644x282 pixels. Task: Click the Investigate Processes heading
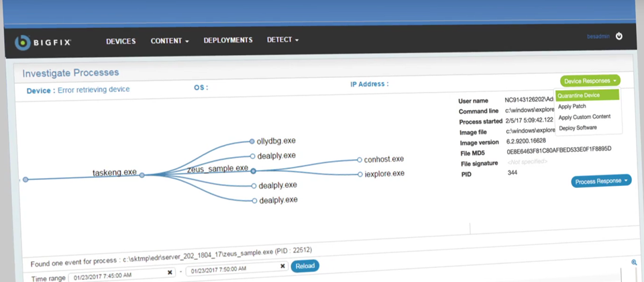coord(70,74)
